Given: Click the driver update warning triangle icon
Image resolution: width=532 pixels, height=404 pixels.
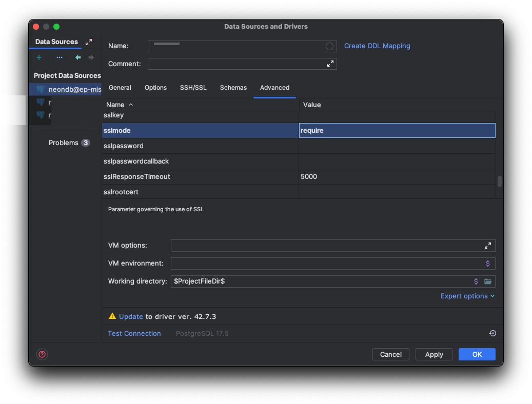Looking at the screenshot, I should click(112, 316).
